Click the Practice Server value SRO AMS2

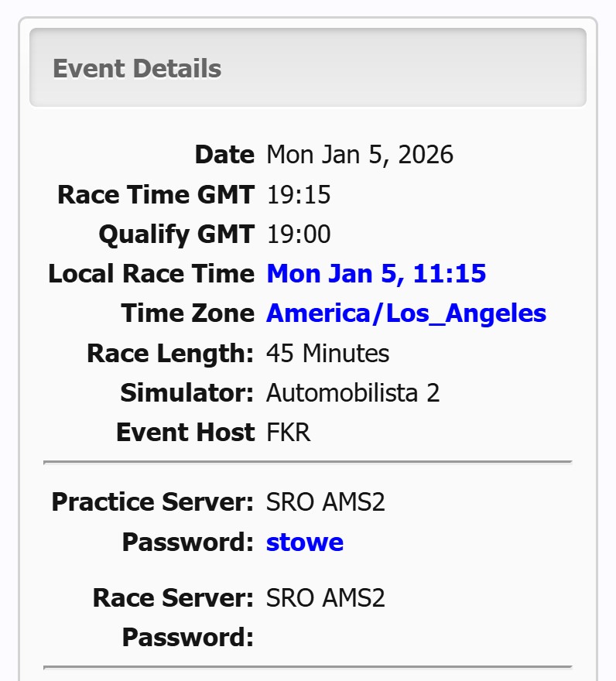(x=326, y=503)
